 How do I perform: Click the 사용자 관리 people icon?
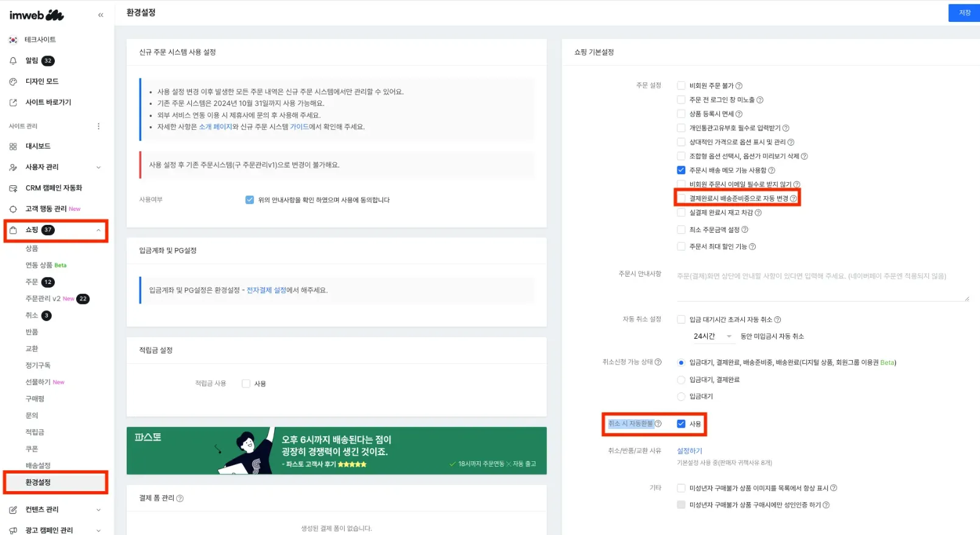point(13,167)
